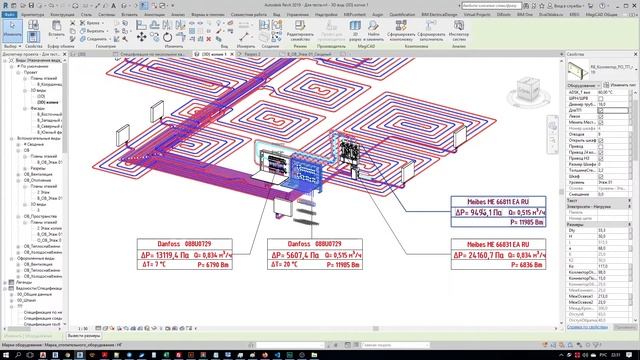Click the red Delete X icon
This screenshot has height=360, width=640.
tap(209, 39)
